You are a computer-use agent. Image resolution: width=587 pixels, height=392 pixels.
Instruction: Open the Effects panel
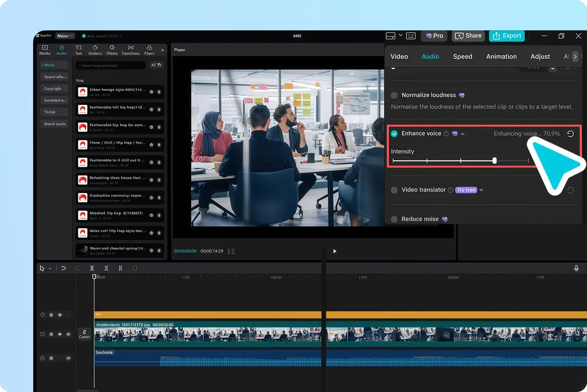[x=112, y=50]
